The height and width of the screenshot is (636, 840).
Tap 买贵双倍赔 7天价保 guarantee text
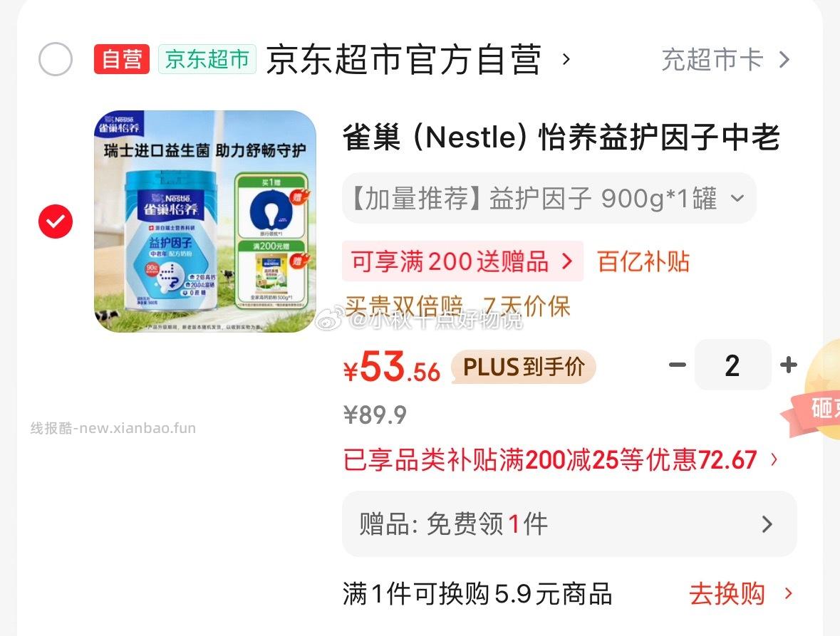click(457, 306)
